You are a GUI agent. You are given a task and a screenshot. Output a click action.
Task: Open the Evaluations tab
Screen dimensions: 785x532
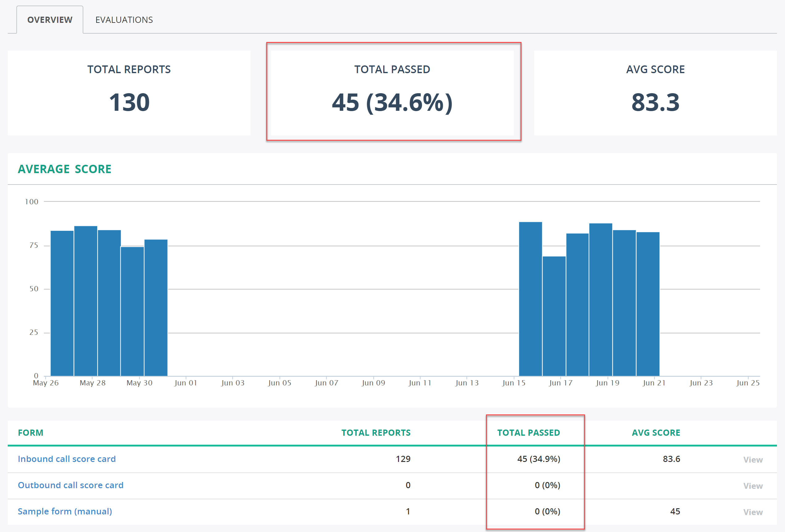pyautogui.click(x=124, y=20)
